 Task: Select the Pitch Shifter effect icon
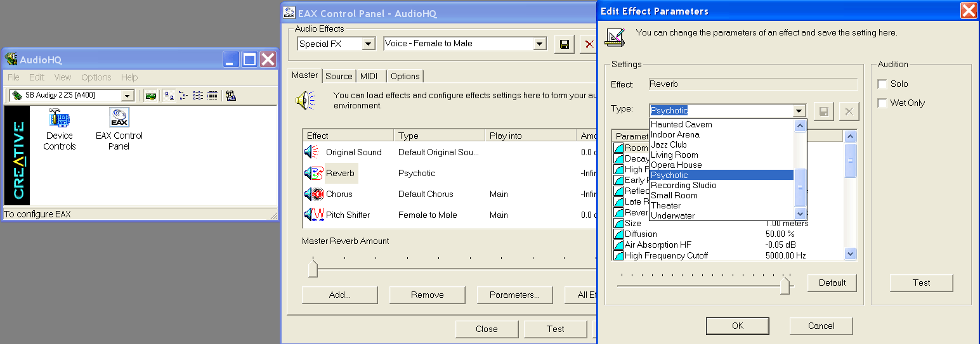314,215
